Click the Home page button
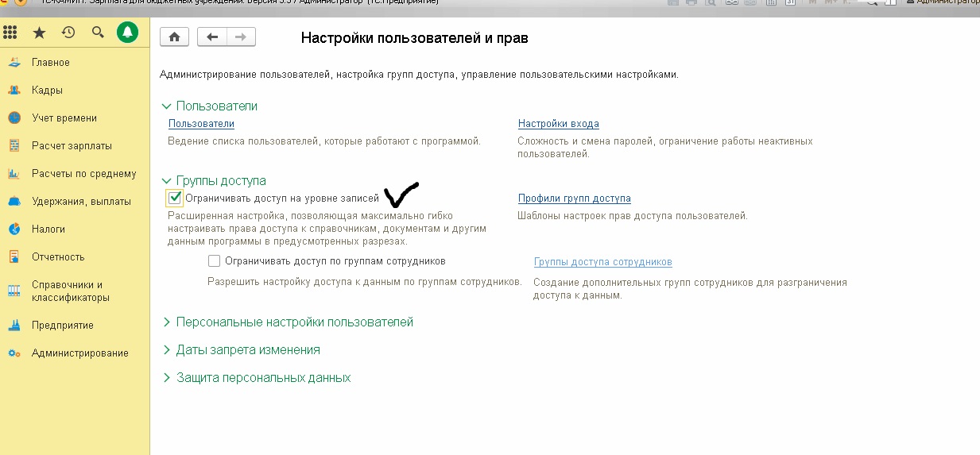 [174, 37]
